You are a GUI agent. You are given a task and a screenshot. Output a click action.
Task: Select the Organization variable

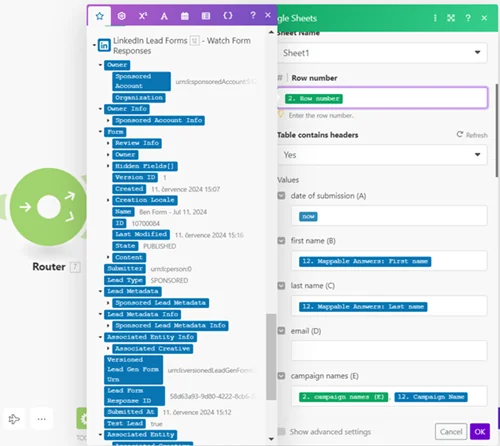(139, 98)
